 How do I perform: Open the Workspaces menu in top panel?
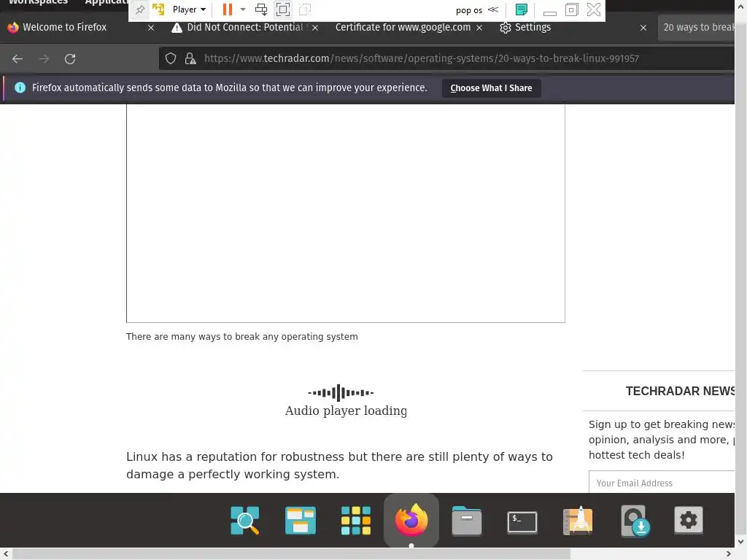pyautogui.click(x=38, y=2)
